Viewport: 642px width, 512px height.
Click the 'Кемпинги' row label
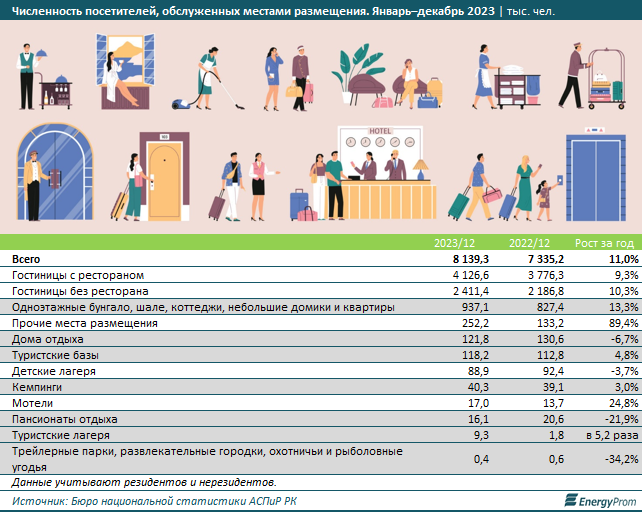tap(37, 387)
